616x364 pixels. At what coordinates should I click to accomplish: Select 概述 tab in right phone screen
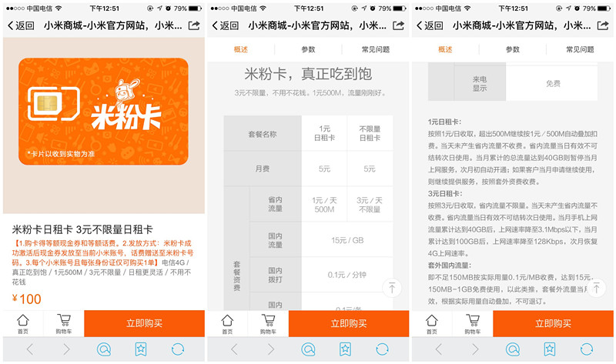pos(445,49)
